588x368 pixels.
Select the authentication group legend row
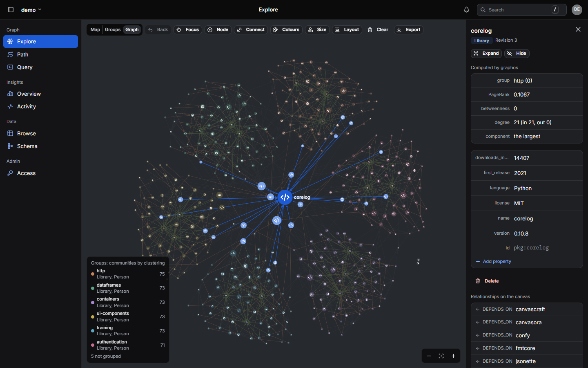click(x=128, y=345)
